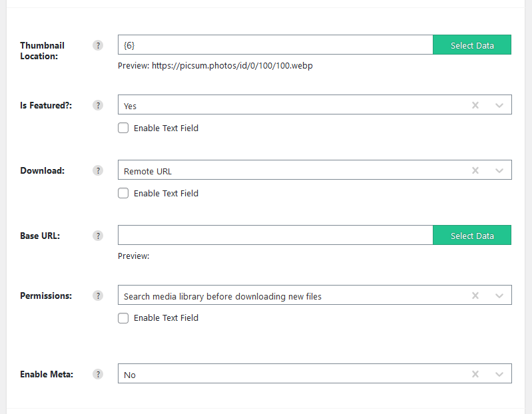Expand the Download dropdown chevron
The image size is (532, 414).
coord(499,170)
